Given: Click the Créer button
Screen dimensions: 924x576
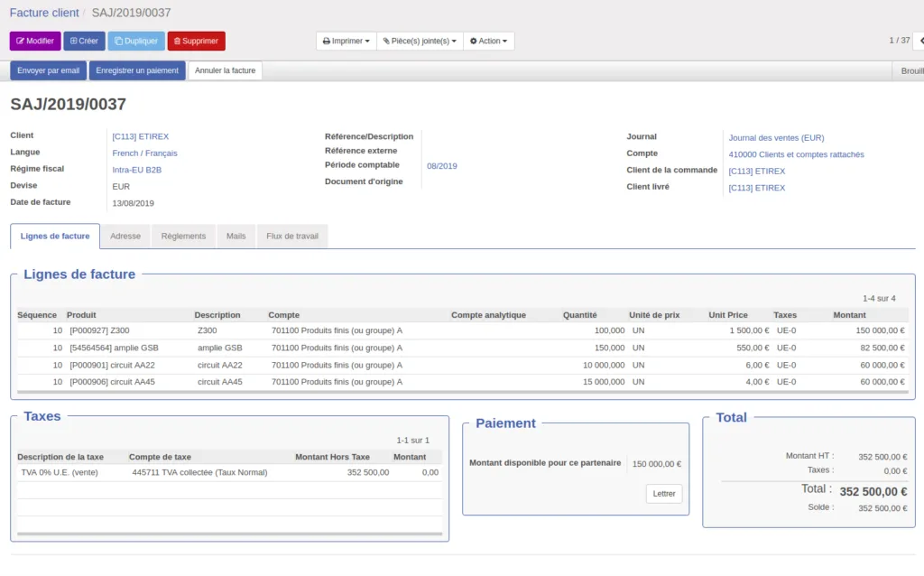Looking at the screenshot, I should (84, 41).
